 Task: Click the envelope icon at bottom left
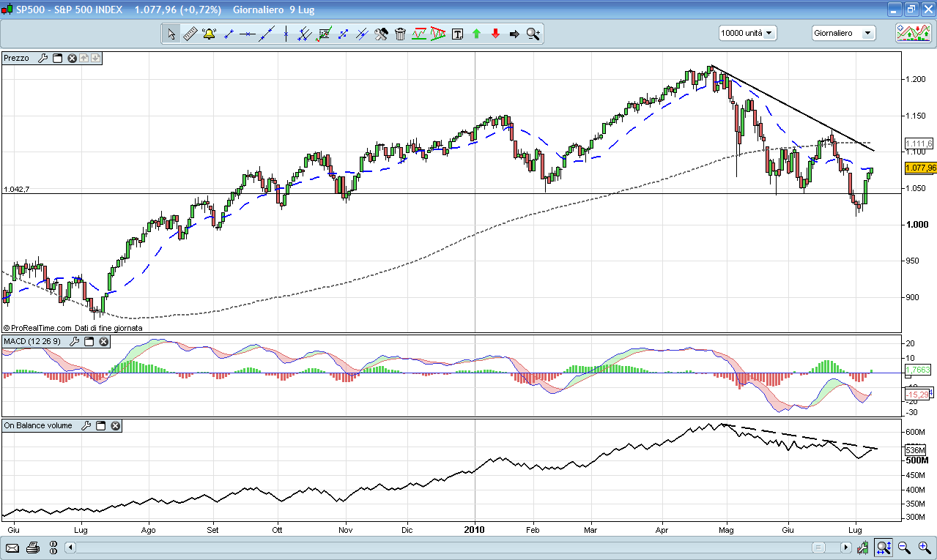(12, 548)
